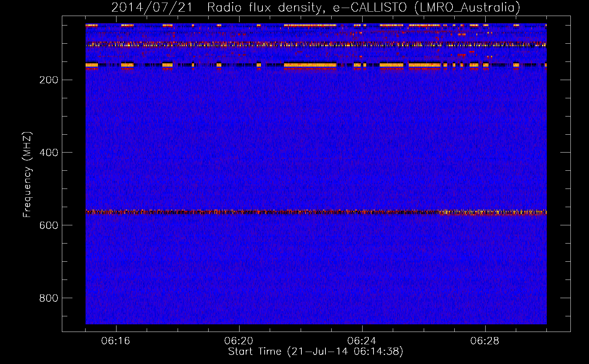
Task: Click the 'Start Time (21-Jul-14 06:14:38)' label
Action: click(316, 352)
